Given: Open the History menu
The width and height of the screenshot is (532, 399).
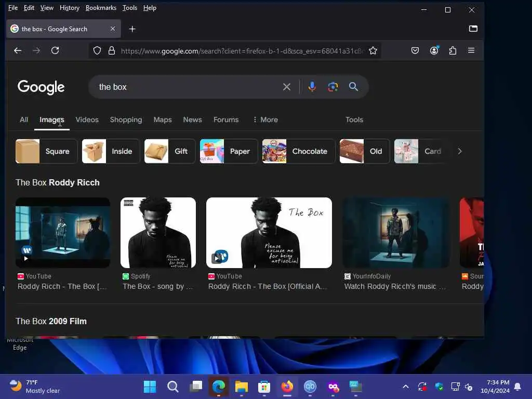Looking at the screenshot, I should [x=70, y=8].
